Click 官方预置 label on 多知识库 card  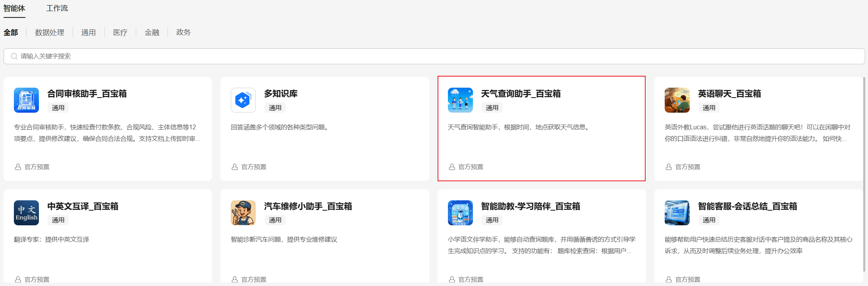(x=254, y=167)
